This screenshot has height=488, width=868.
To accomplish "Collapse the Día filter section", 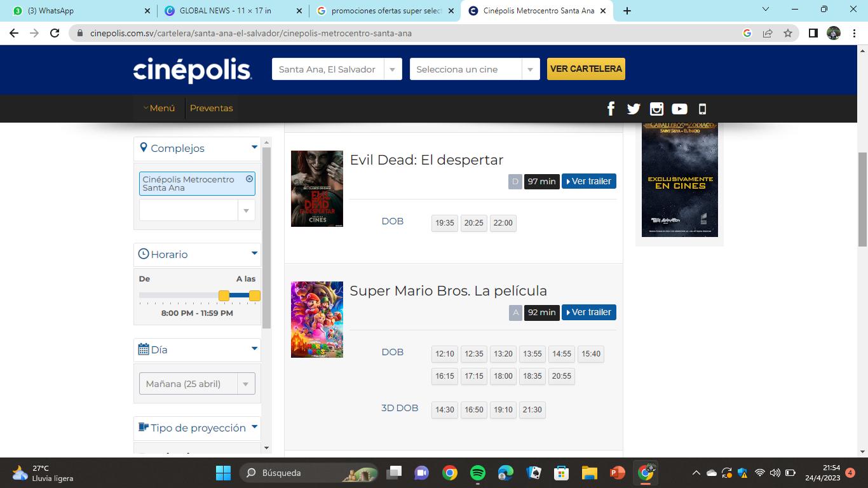I will click(x=254, y=349).
